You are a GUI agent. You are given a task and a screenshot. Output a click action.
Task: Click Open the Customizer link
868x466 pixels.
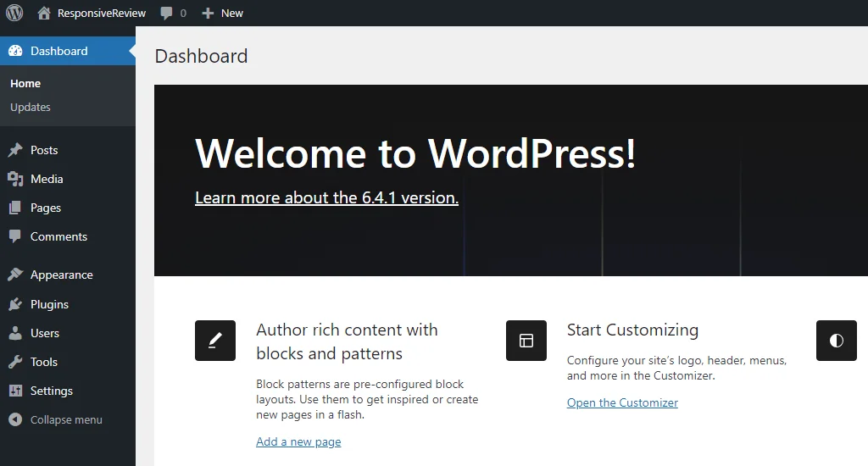point(622,403)
